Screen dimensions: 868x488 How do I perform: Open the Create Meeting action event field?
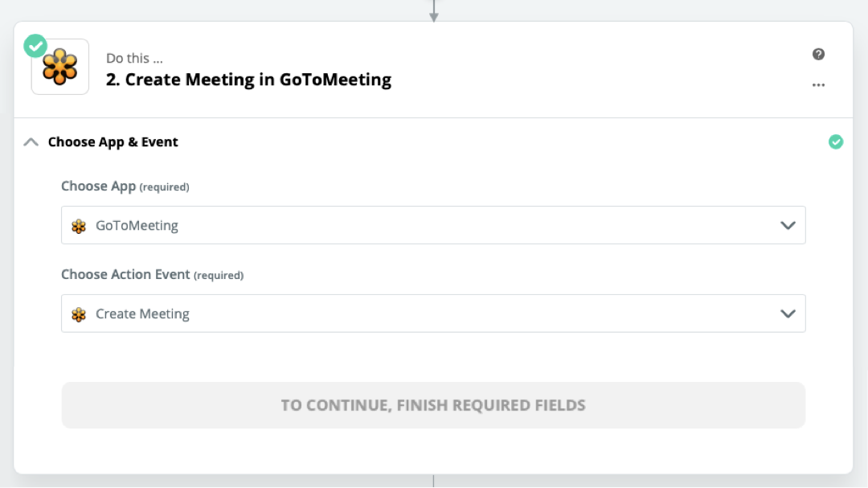coord(433,314)
